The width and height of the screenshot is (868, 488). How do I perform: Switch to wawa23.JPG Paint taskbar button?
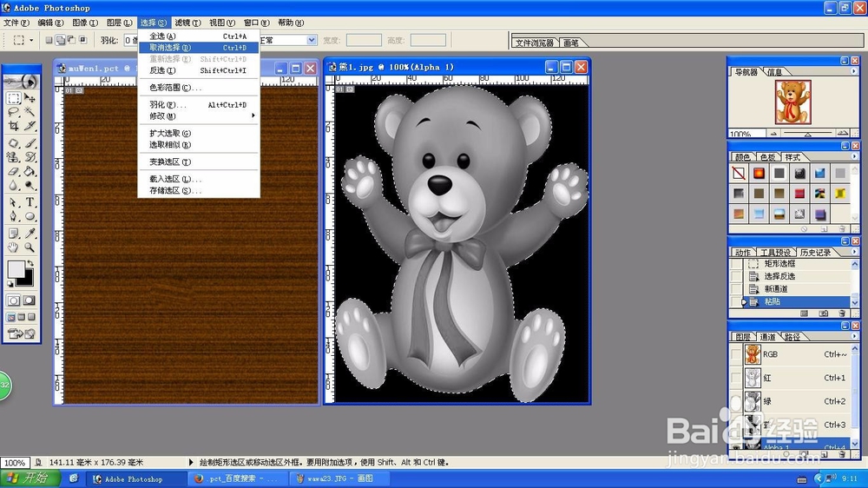[x=339, y=478]
